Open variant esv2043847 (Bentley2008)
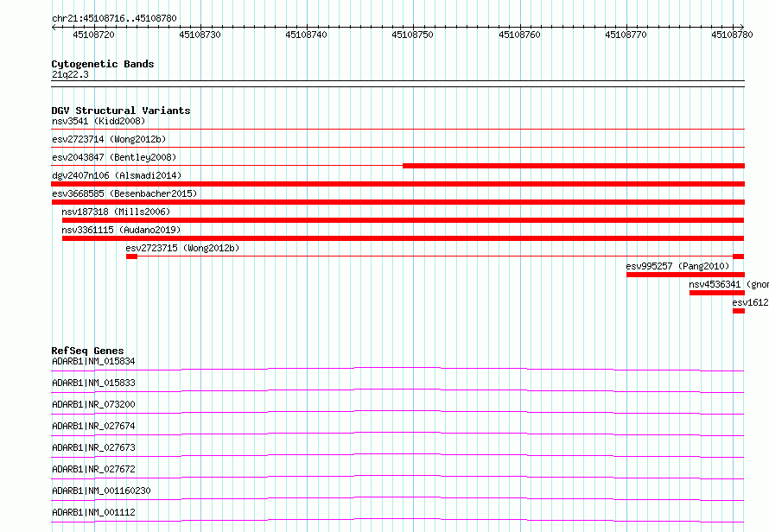Screen dimensions: 769x532 coord(114,157)
